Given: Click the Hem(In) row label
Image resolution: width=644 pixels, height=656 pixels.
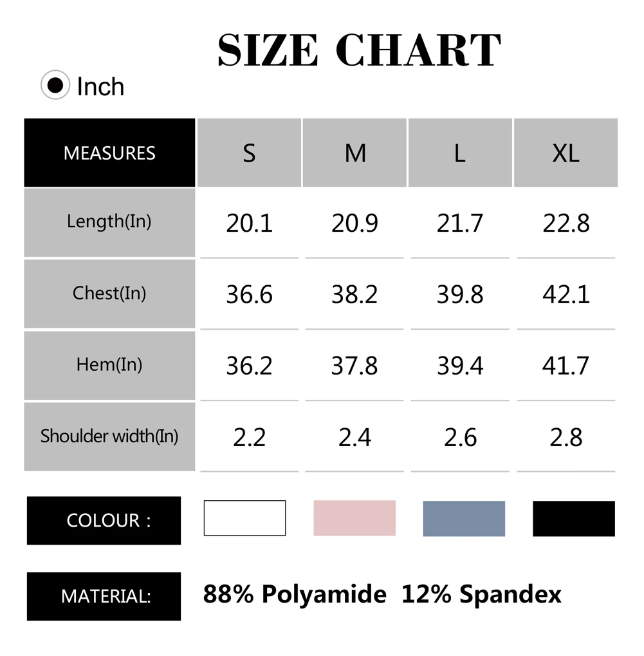Looking at the screenshot, I should pyautogui.click(x=109, y=366).
